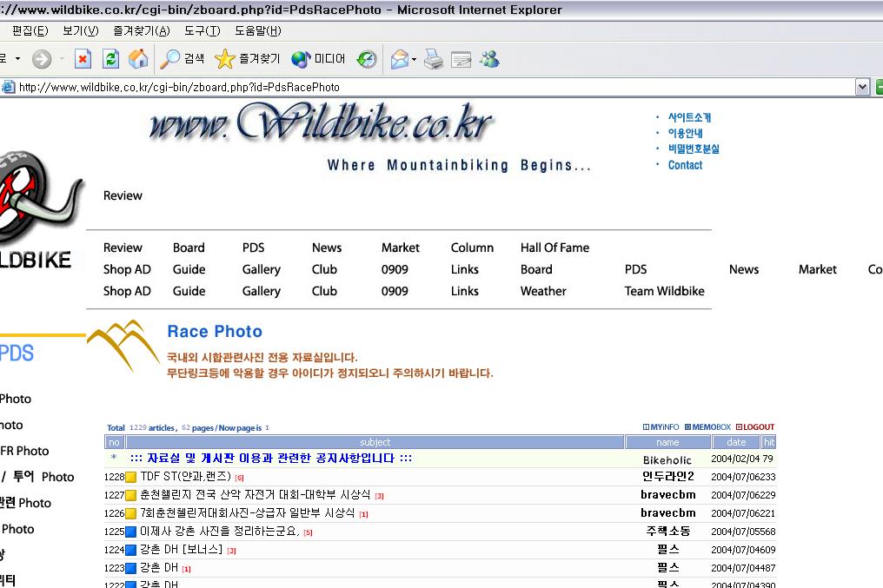
Task: Go to the Column section
Action: click(472, 248)
